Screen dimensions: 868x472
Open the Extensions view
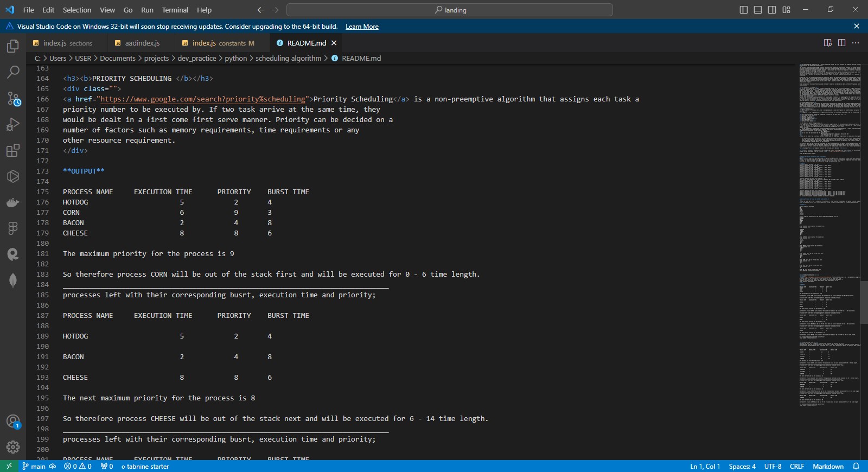click(x=13, y=150)
